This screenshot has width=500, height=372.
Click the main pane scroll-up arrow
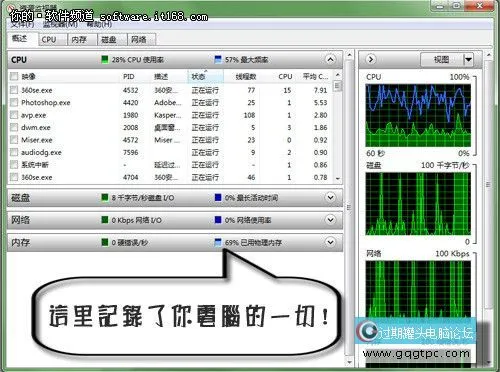pos(349,54)
